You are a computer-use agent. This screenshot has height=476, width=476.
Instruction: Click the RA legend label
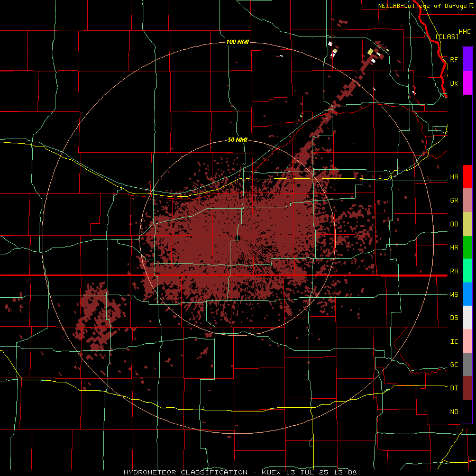(454, 271)
